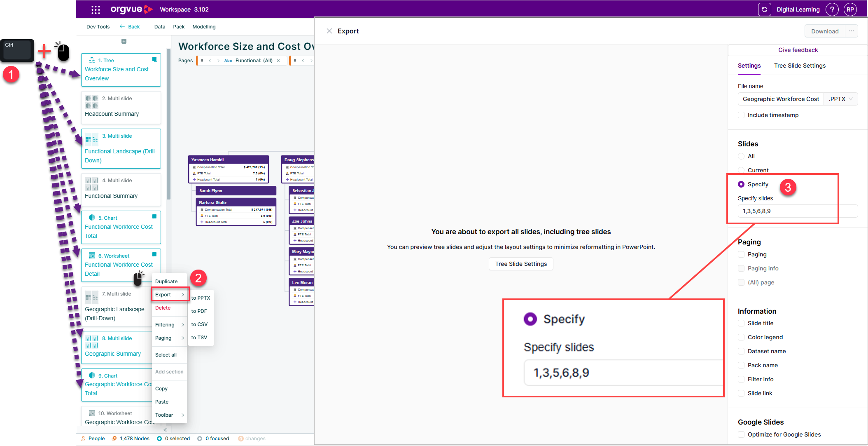Open the .PPTX file format dropdown
Image resolution: width=868 pixels, height=446 pixels.
click(841, 99)
